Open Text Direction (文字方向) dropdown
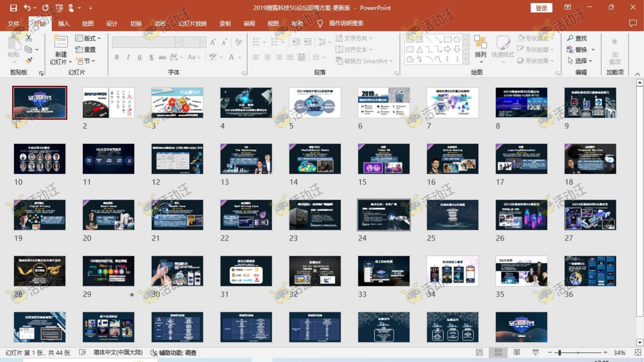644x362 pixels. point(354,38)
